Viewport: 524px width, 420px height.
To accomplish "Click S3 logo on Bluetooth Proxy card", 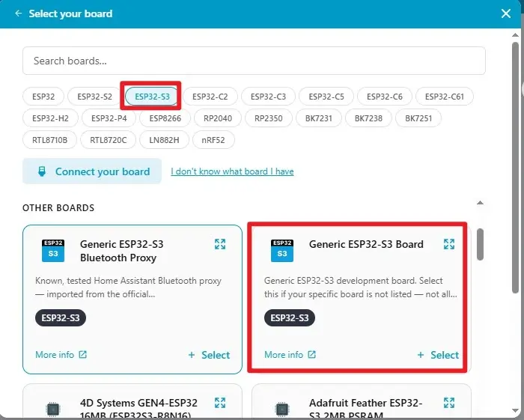I will (x=53, y=251).
